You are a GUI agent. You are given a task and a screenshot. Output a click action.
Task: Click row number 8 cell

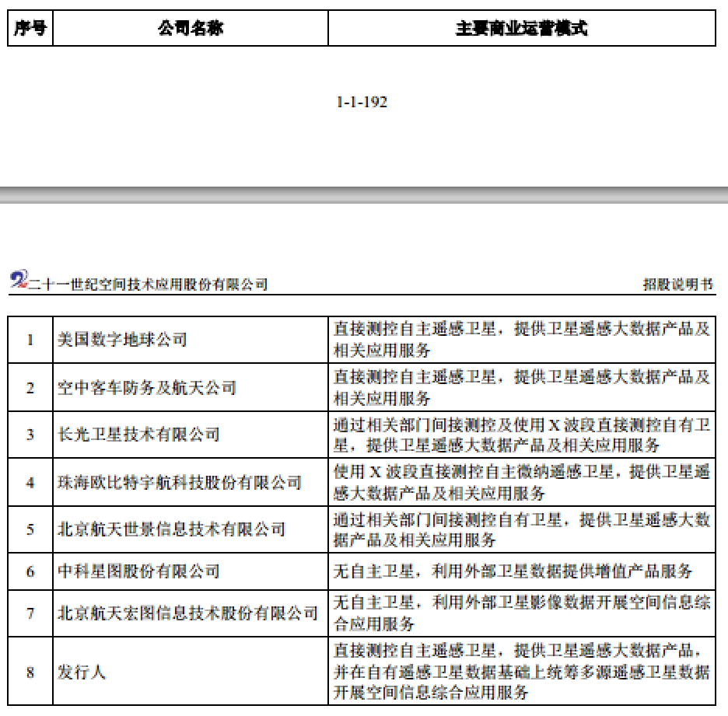point(30,672)
